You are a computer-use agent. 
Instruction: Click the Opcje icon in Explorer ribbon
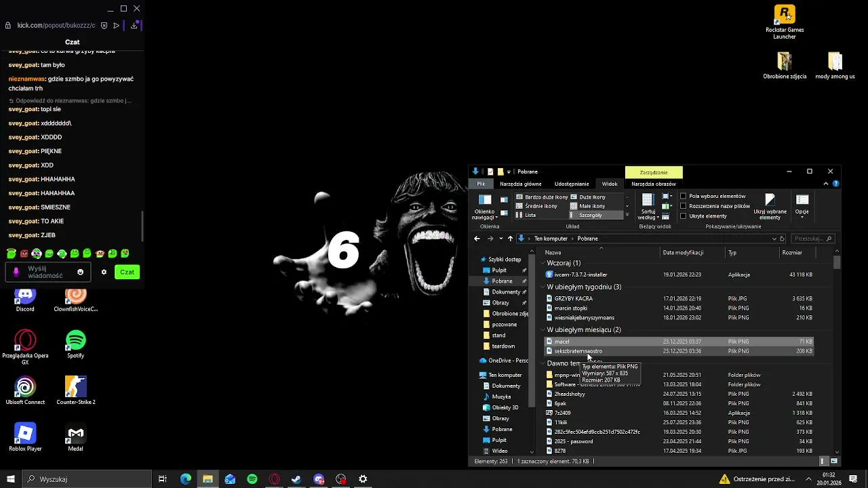(802, 206)
